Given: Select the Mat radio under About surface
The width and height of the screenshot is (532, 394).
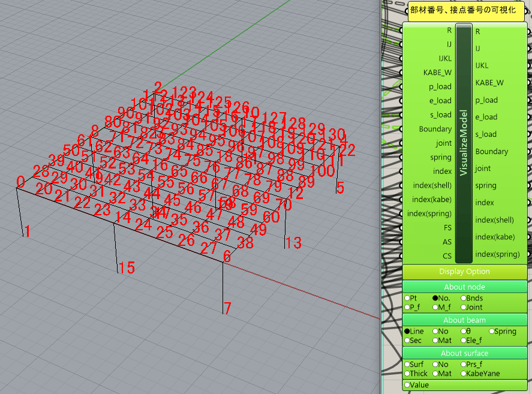Looking at the screenshot, I should tap(435, 374).
